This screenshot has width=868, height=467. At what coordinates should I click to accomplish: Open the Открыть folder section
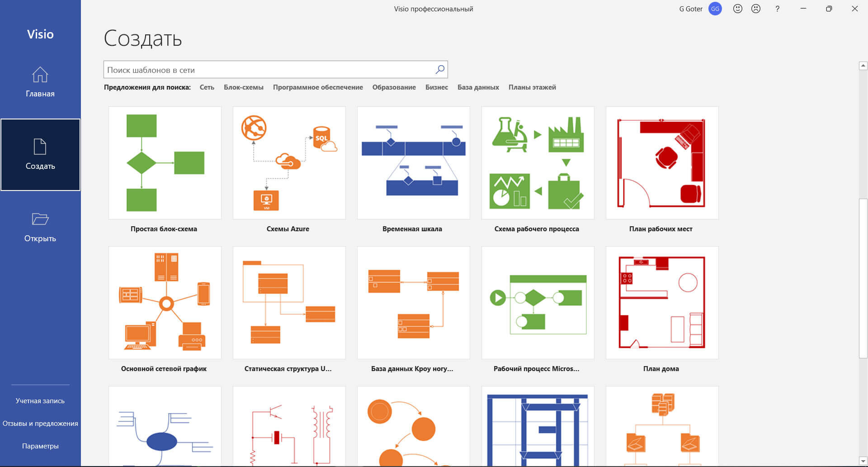coord(40,227)
